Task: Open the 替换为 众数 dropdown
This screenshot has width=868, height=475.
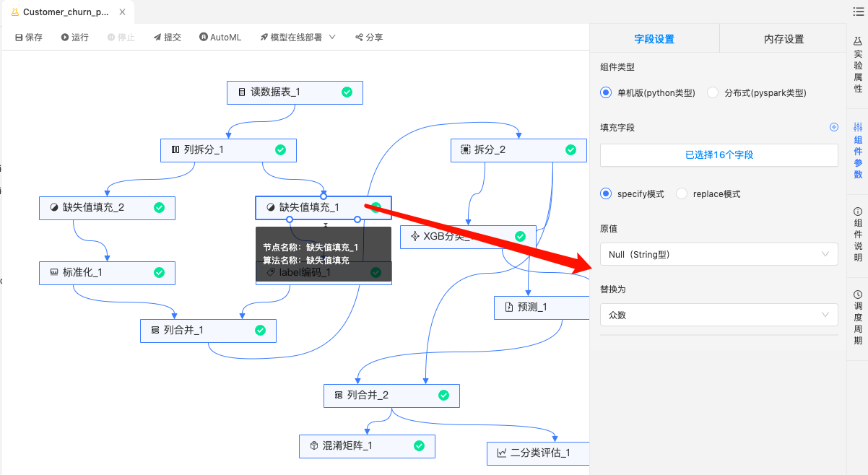Action: tap(719, 315)
